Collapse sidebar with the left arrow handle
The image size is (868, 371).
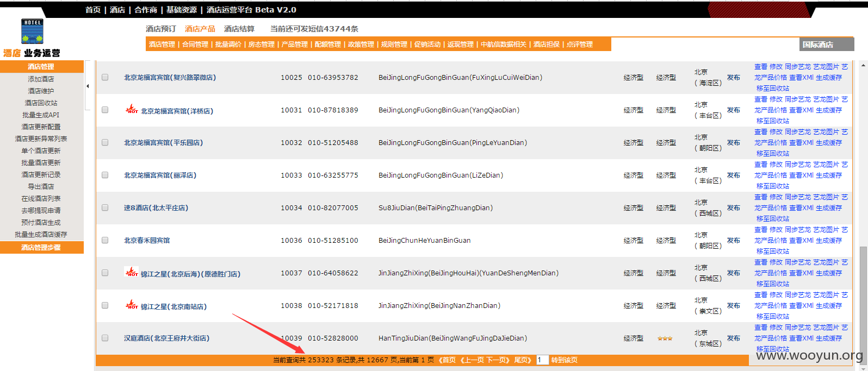(x=88, y=86)
